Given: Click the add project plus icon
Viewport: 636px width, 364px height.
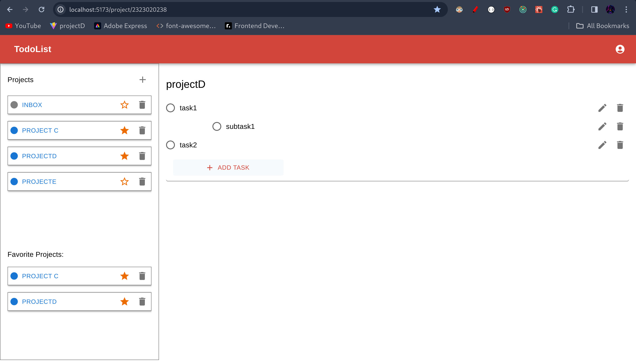Looking at the screenshot, I should click(x=142, y=80).
